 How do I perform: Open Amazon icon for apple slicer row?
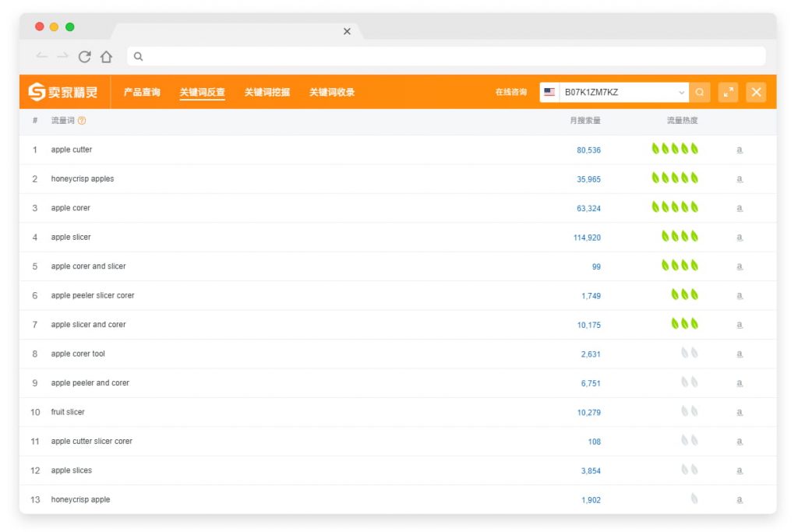[x=740, y=238]
